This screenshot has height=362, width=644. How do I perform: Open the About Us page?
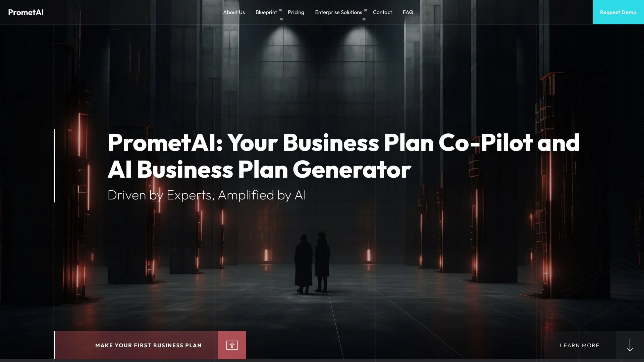click(x=233, y=12)
